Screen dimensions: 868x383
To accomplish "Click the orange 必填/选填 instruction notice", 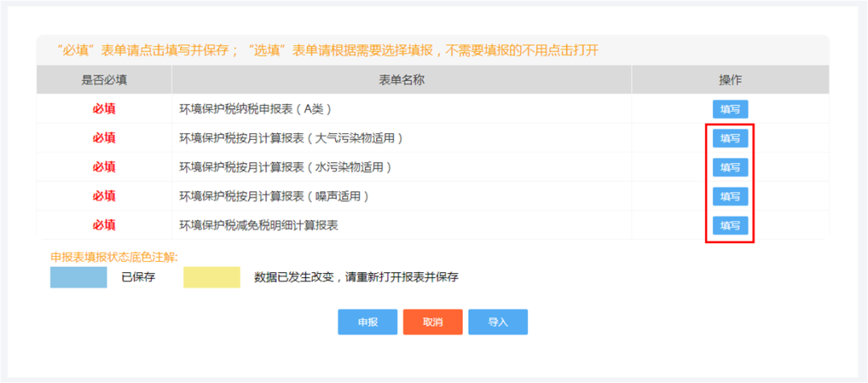I will point(328,51).
